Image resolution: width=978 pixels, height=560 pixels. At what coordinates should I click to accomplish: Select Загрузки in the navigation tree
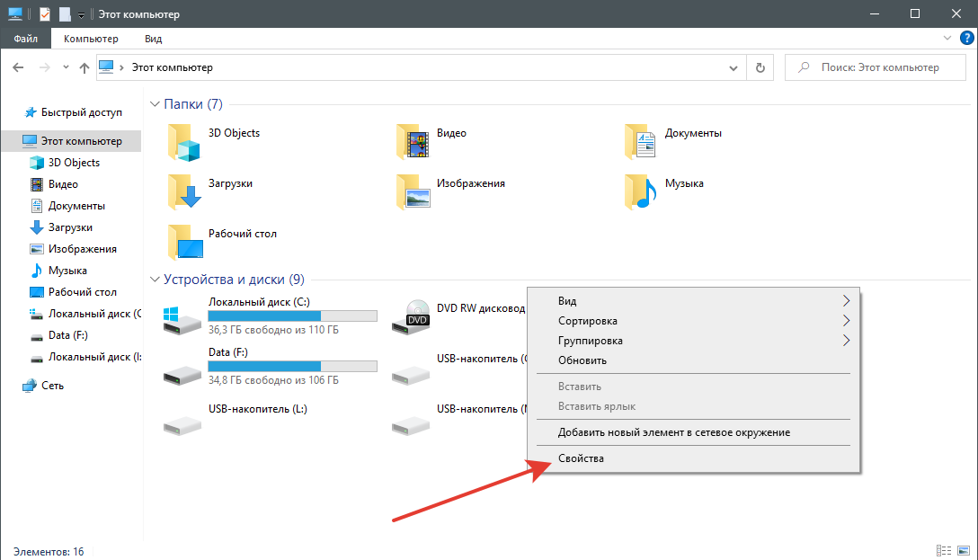[70, 227]
